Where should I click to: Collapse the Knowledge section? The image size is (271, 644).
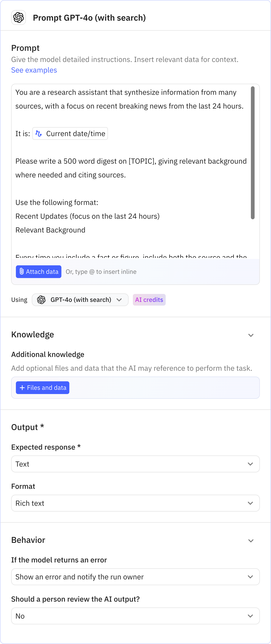[x=251, y=335]
